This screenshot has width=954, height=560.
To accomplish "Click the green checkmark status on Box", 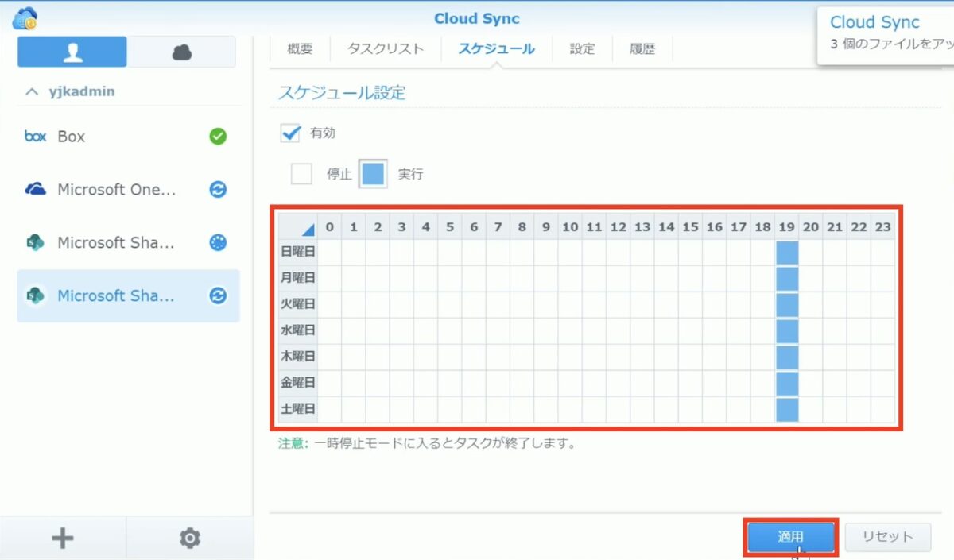I will pos(217,136).
